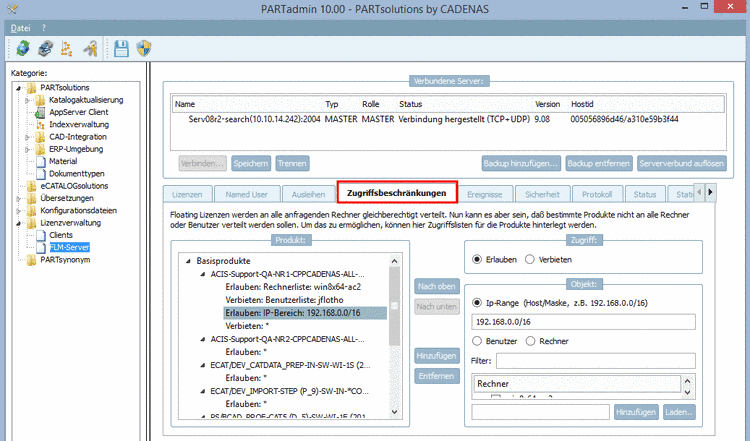This screenshot has width=750, height=441.
Task: Click Backup entfernen button
Action: click(598, 164)
